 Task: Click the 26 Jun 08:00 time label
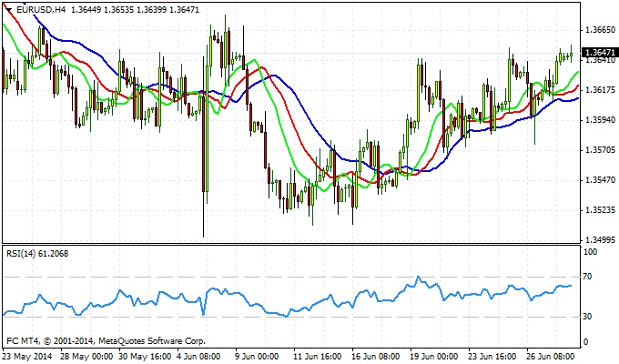551,357
